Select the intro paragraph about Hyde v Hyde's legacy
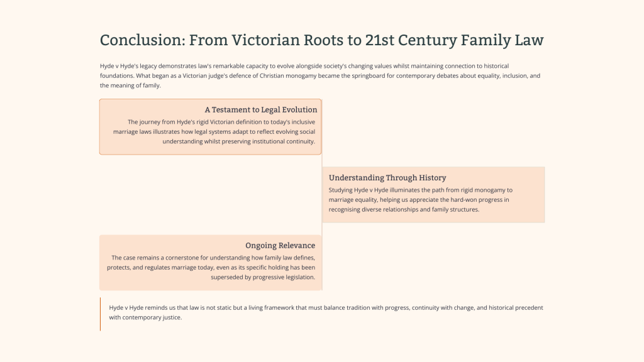This screenshot has height=362, width=644. coord(320,75)
